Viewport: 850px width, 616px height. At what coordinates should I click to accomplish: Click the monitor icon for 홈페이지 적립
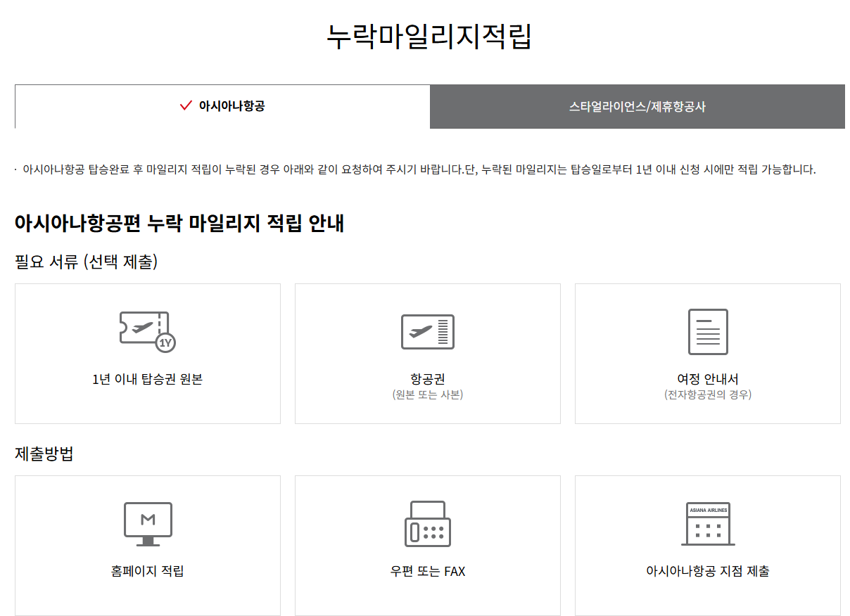click(x=148, y=524)
